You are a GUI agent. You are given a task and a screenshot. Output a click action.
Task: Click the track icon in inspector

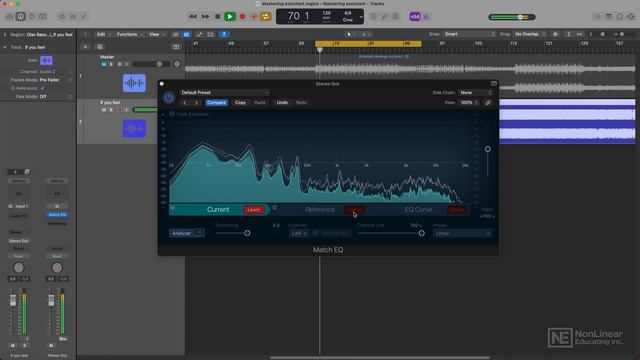click(x=46, y=60)
